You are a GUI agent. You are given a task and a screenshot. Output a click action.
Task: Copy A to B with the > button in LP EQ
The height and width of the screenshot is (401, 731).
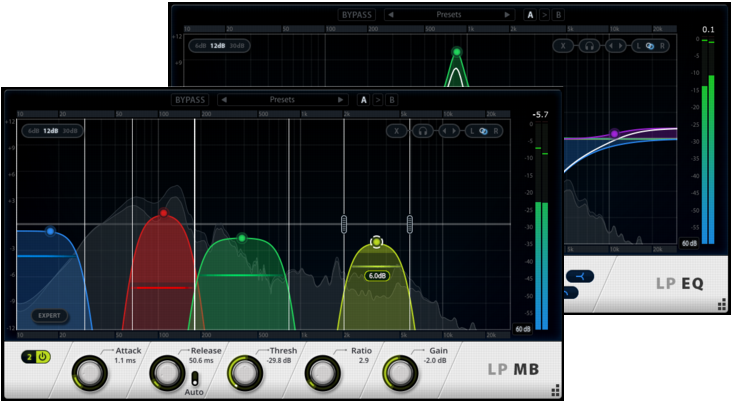click(x=544, y=15)
